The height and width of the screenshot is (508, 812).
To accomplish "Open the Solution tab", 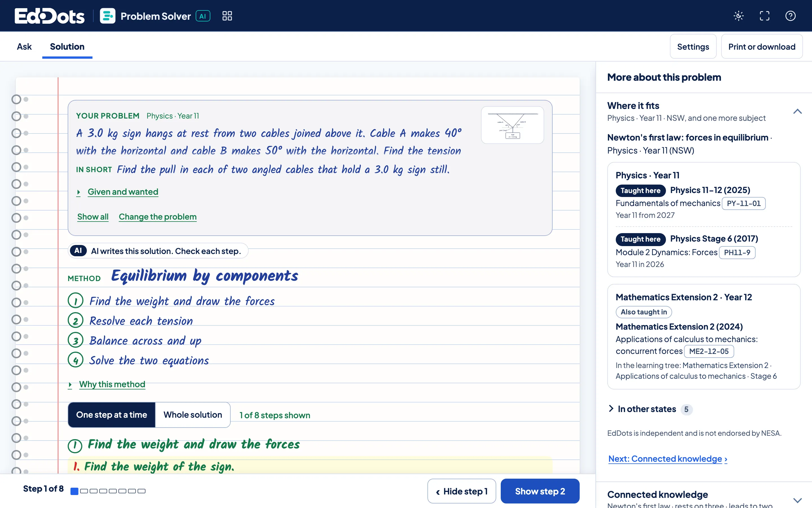I will coord(67,47).
